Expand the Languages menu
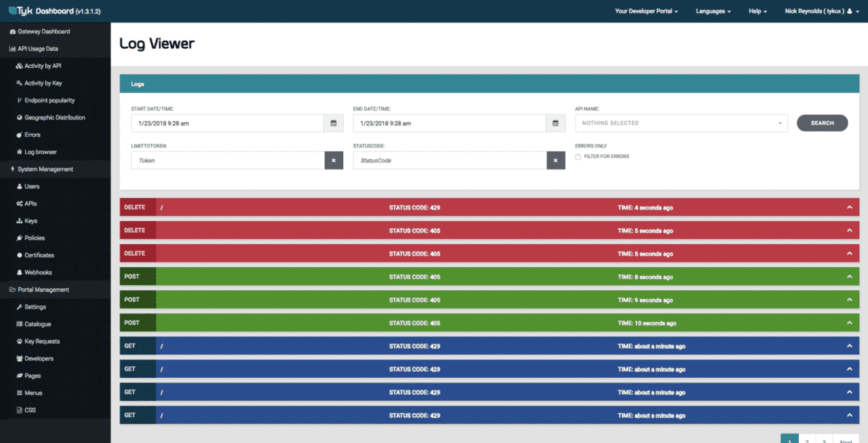868x443 pixels. click(713, 12)
